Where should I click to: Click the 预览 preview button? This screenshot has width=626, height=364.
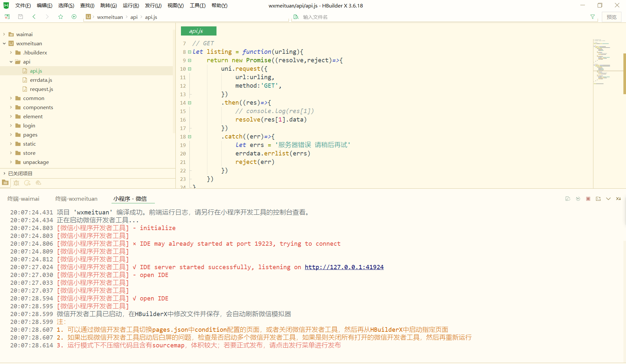(612, 17)
